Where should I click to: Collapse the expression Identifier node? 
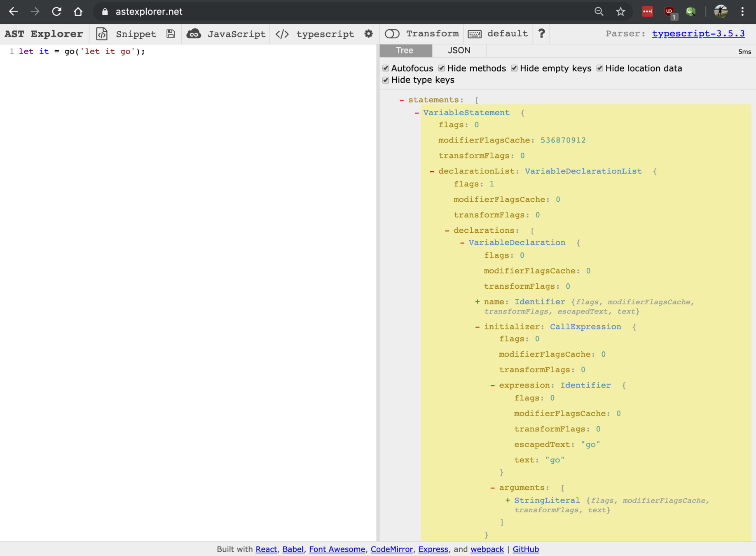pyautogui.click(x=492, y=385)
